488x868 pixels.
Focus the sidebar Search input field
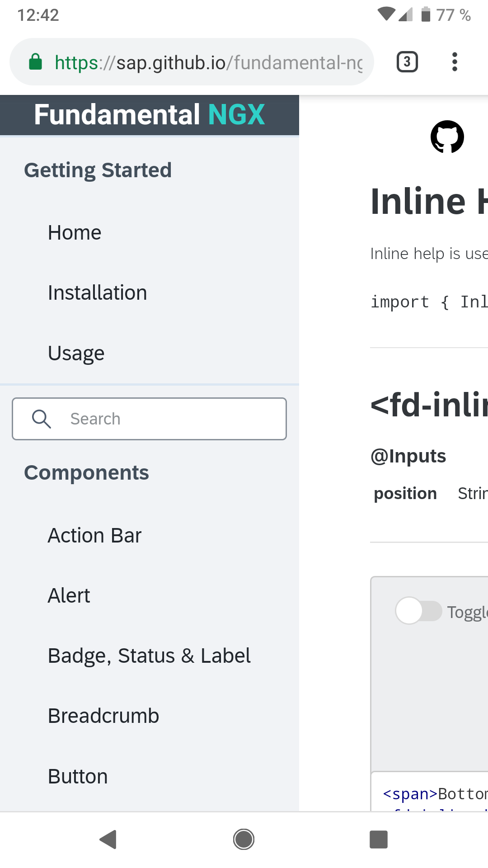coord(150,419)
